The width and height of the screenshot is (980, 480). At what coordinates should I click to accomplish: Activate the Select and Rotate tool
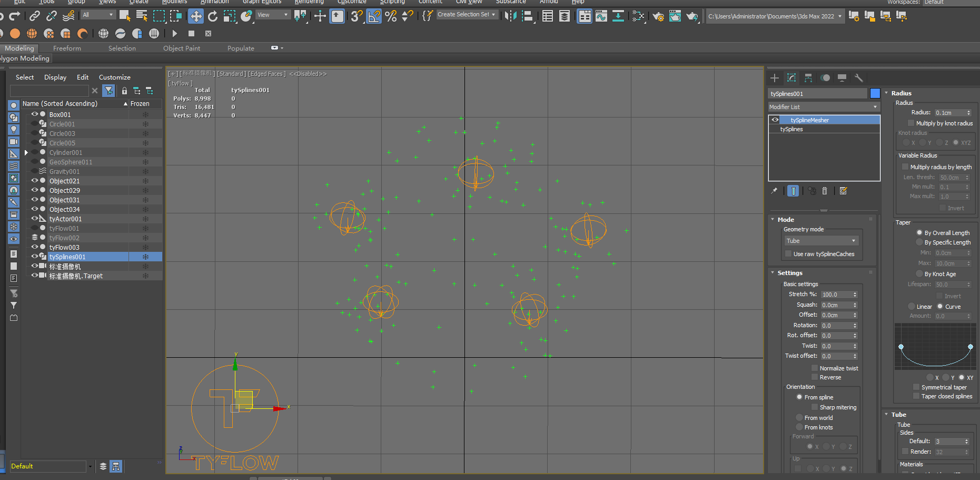pyautogui.click(x=213, y=16)
